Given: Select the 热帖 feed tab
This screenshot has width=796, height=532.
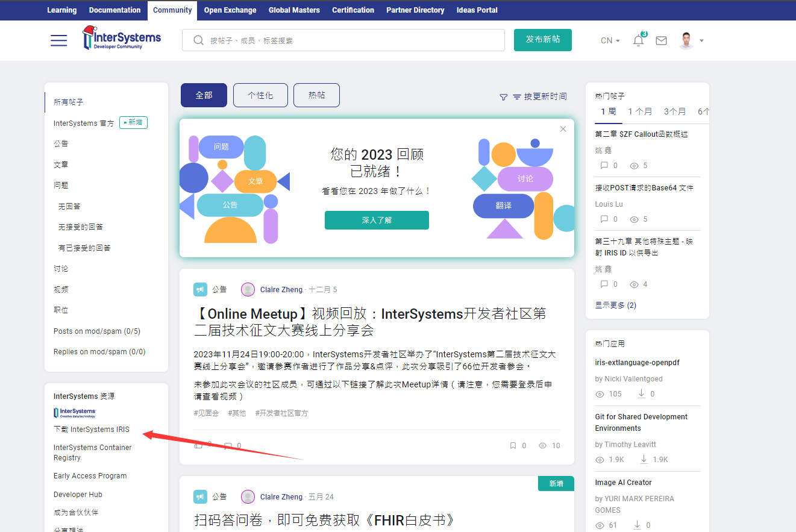Looking at the screenshot, I should (x=316, y=95).
